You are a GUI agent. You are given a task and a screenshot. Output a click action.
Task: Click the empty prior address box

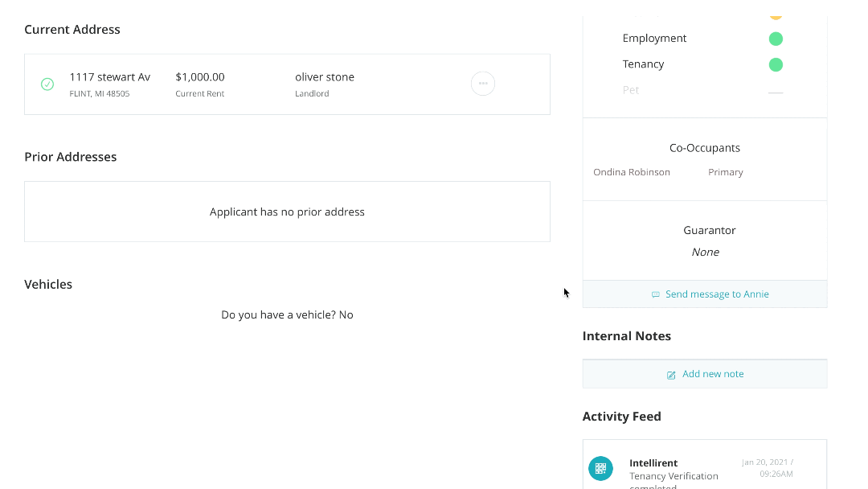[x=287, y=212]
